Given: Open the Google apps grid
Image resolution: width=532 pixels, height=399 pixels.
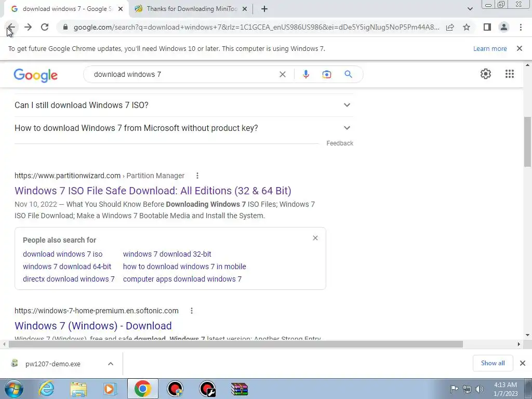Looking at the screenshot, I should pyautogui.click(x=510, y=74).
